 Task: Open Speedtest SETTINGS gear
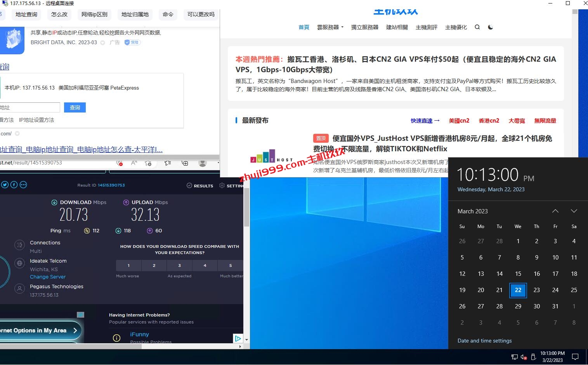(x=222, y=185)
